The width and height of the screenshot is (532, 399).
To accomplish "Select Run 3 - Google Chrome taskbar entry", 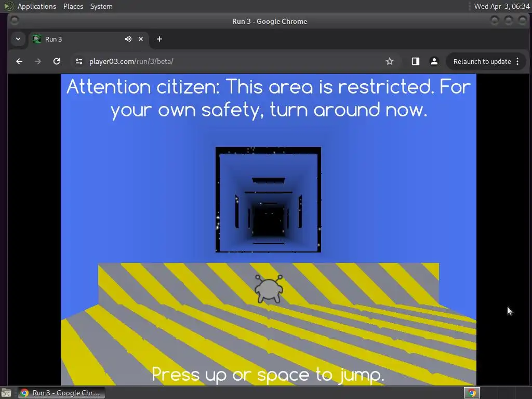I will tap(61, 393).
